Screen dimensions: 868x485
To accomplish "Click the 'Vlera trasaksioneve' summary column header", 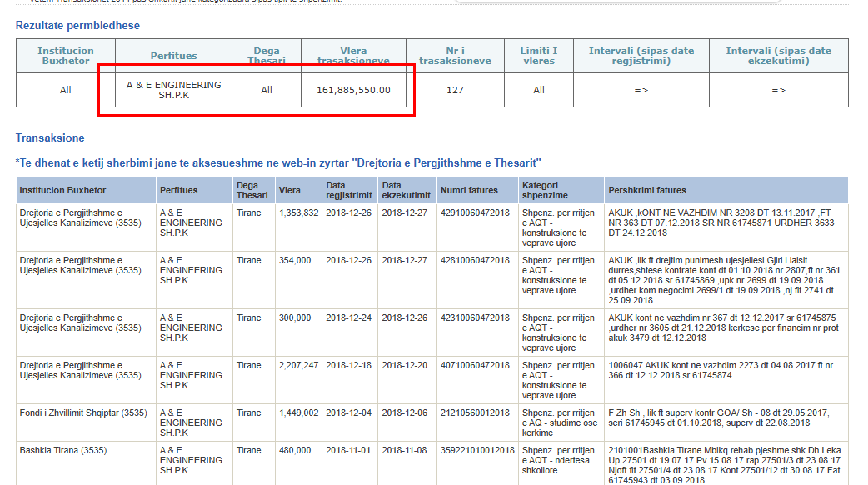I will [353, 56].
